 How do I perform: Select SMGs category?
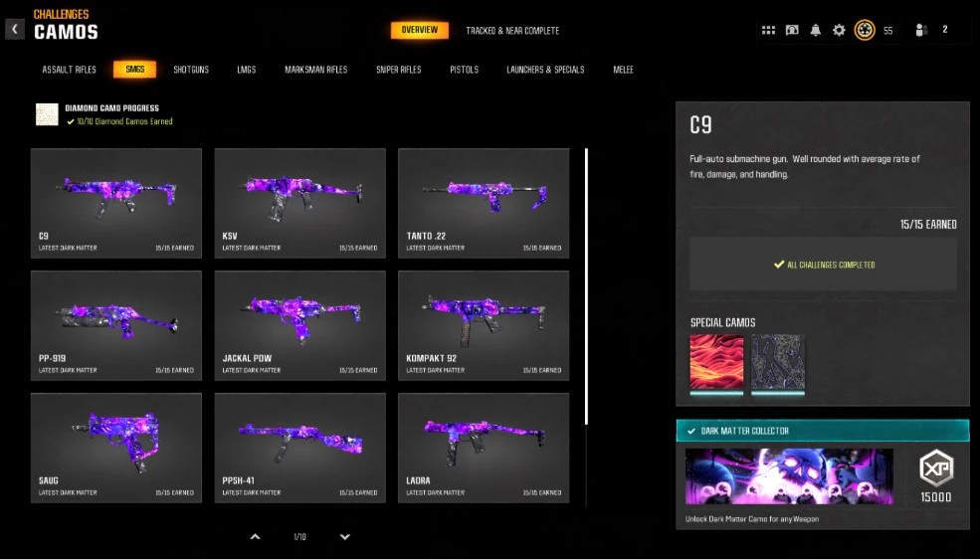[x=135, y=70]
